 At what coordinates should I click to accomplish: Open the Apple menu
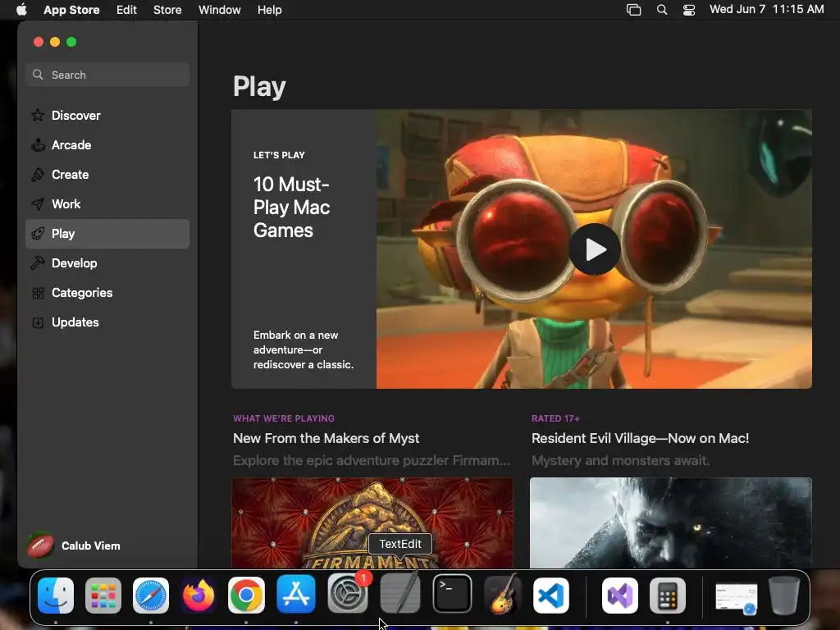(21, 10)
